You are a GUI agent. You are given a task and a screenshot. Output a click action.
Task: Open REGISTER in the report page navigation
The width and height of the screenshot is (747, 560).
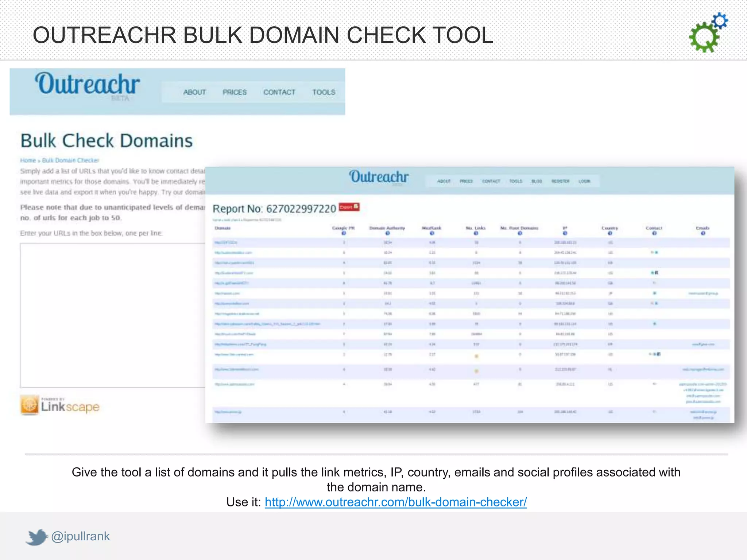tap(560, 181)
